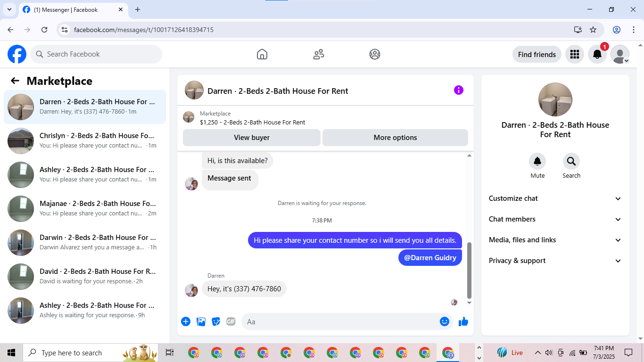Viewport: 644px width, 362px height.
Task: Open Windows notification center icon
Action: pos(628,353)
